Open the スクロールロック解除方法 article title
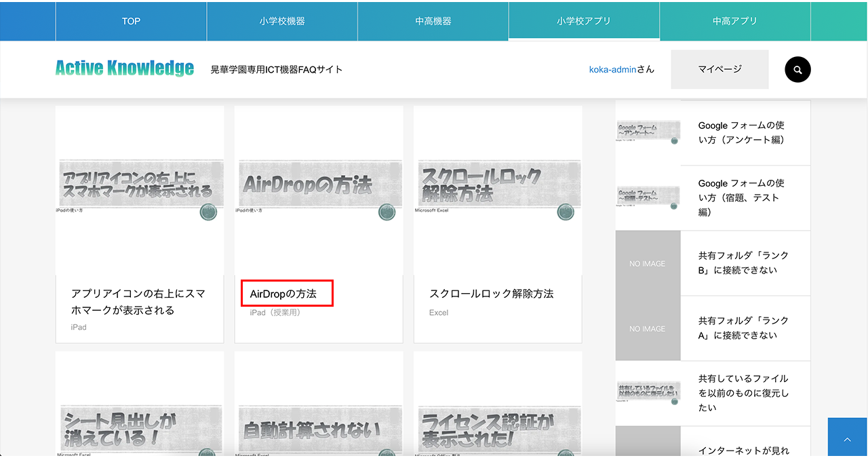 pyautogui.click(x=492, y=294)
